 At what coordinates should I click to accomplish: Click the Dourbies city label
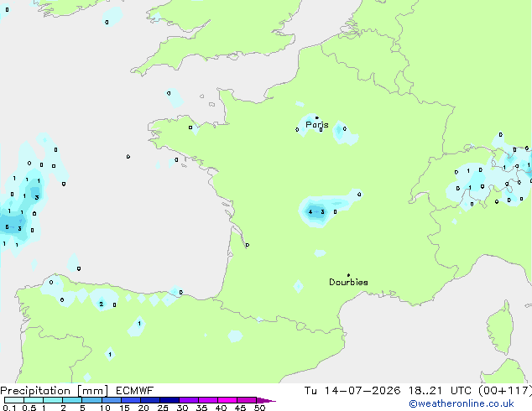(348, 282)
